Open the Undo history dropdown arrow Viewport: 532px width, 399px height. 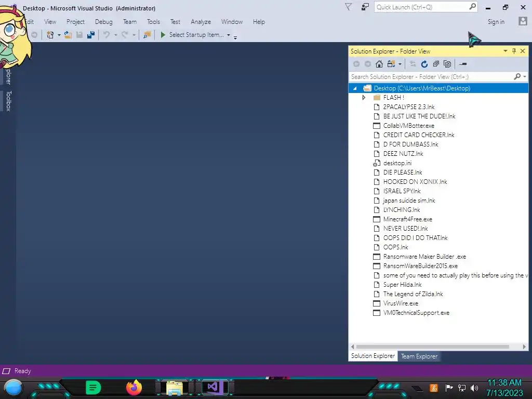[116, 35]
